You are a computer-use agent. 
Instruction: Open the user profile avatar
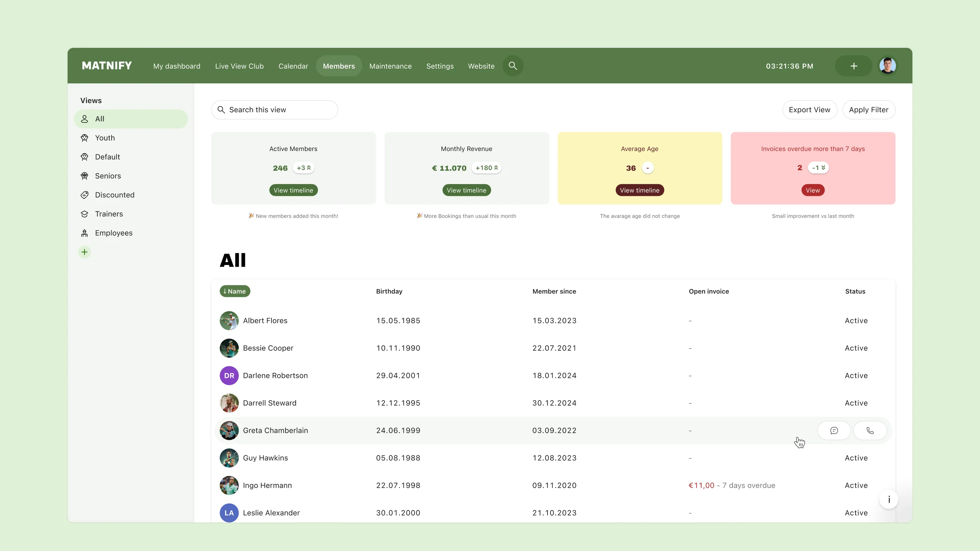click(x=887, y=66)
